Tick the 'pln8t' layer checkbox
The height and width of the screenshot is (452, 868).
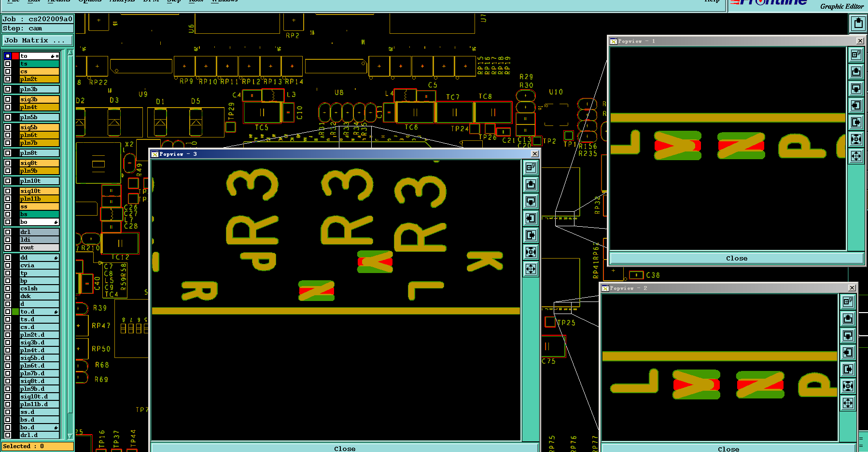(x=8, y=153)
